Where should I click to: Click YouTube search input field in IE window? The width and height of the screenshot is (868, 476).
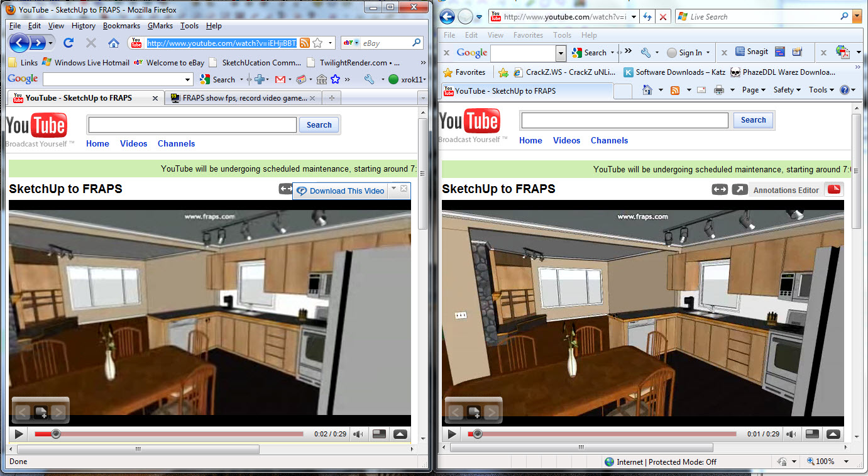pyautogui.click(x=625, y=120)
